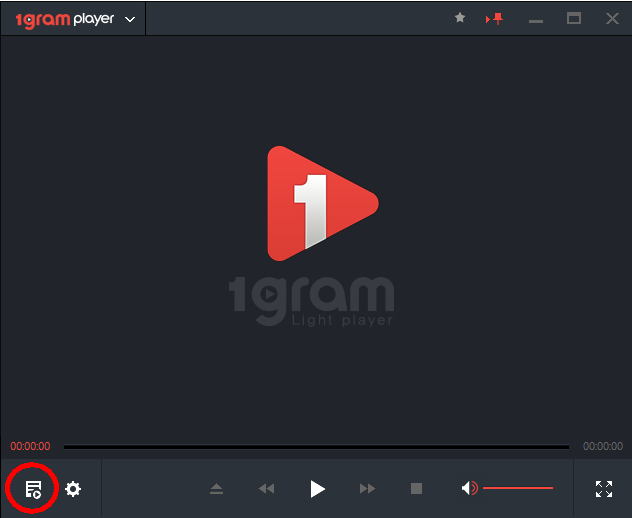
Task: Click the fast forward button
Action: point(367,489)
